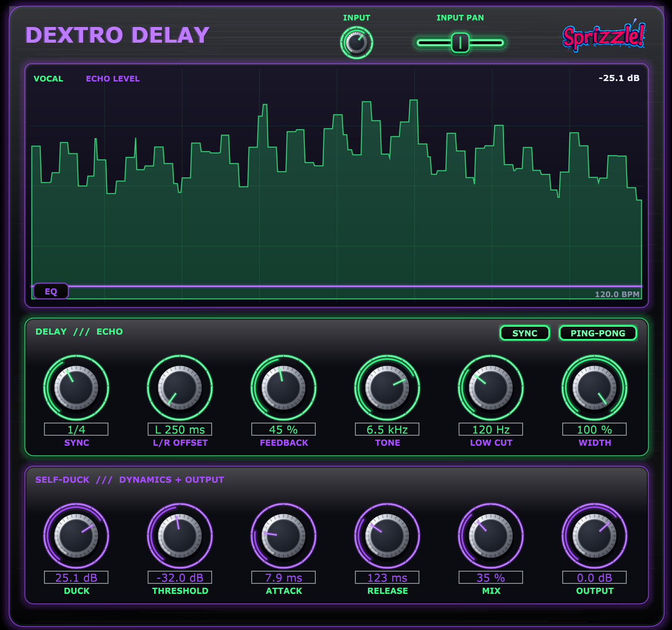Image resolution: width=672 pixels, height=630 pixels.
Task: Click the OUTPUT knob
Action: [594, 536]
